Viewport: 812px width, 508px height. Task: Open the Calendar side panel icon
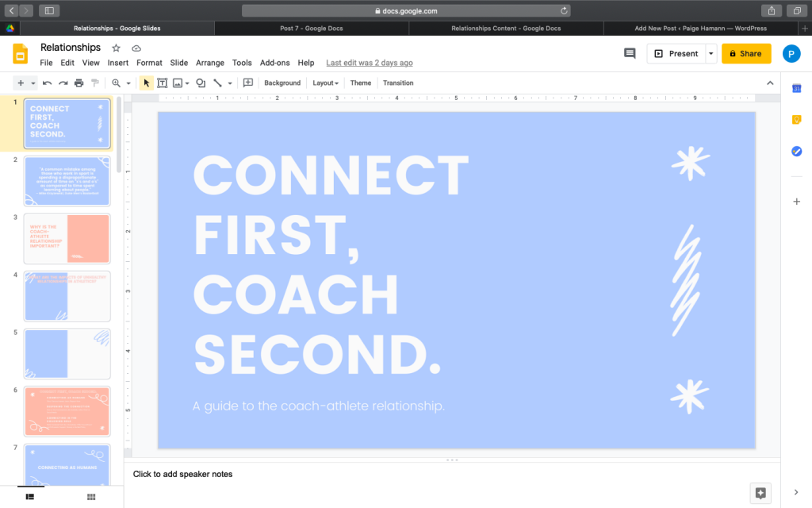point(796,89)
